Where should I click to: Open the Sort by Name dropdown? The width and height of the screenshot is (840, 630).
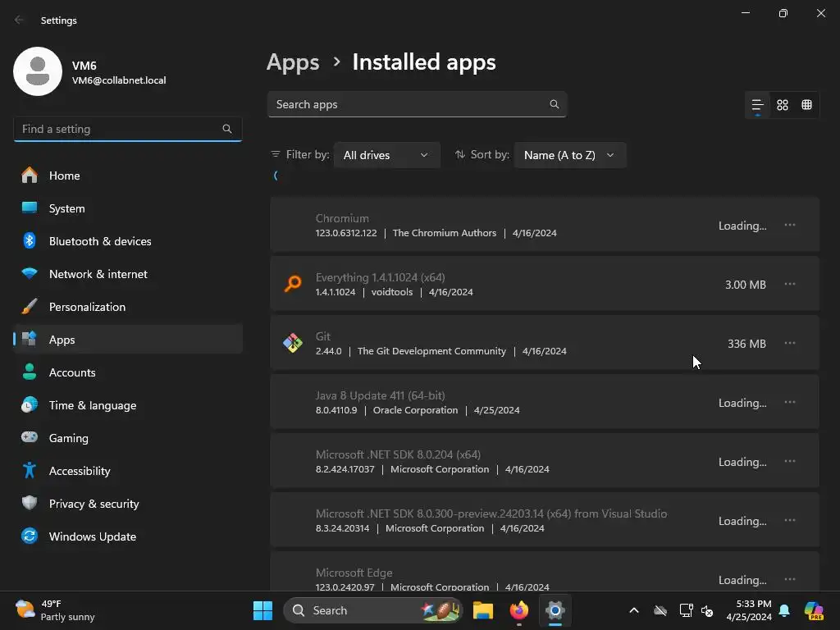point(570,155)
